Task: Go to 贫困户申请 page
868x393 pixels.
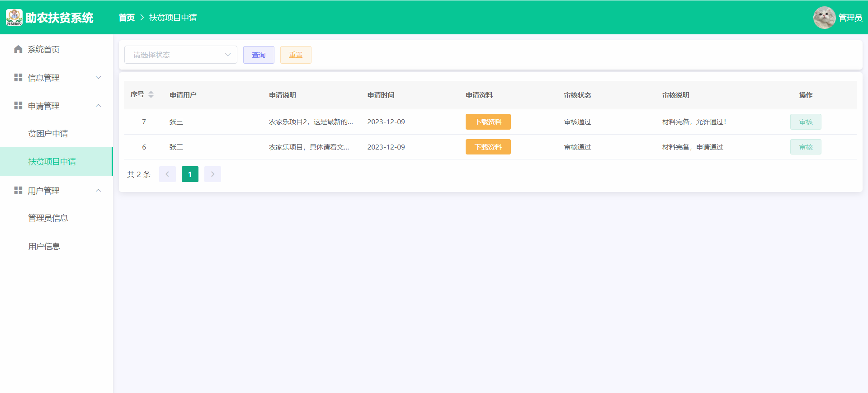Action: point(57,134)
